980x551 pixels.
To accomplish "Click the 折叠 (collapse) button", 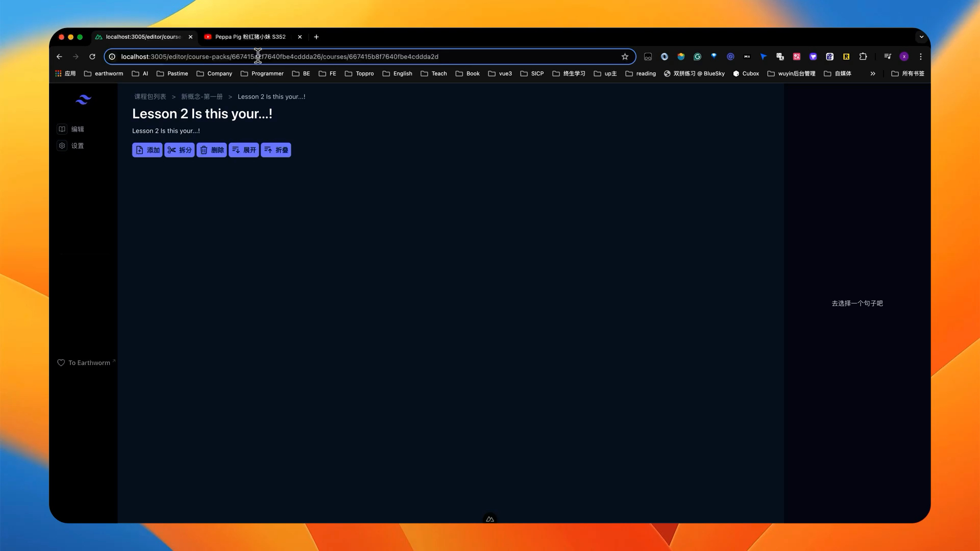I will [276, 150].
